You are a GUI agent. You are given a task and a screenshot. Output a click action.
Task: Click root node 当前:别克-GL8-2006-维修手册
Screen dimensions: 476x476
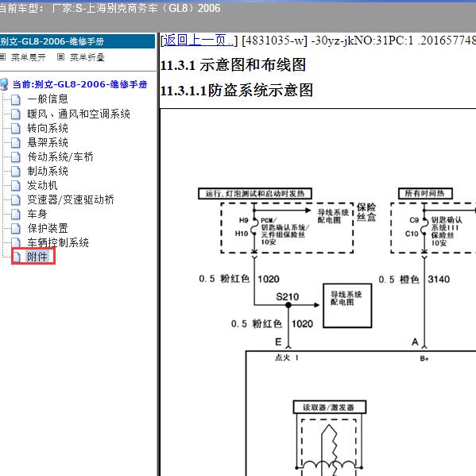79,84
